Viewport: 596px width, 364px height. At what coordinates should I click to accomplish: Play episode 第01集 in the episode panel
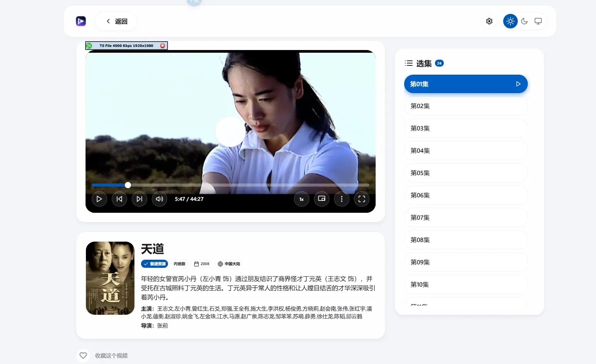466,84
